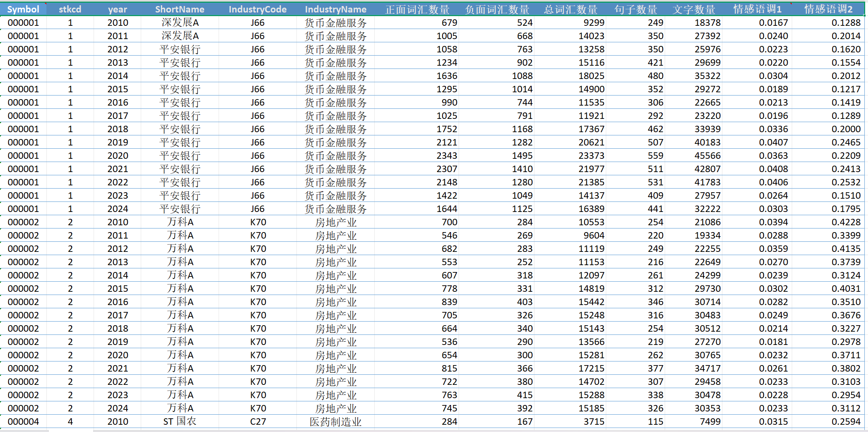This screenshot has height=432, width=868.
Task: Click the 万科A cell in the 2010 row
Action: 180,222
